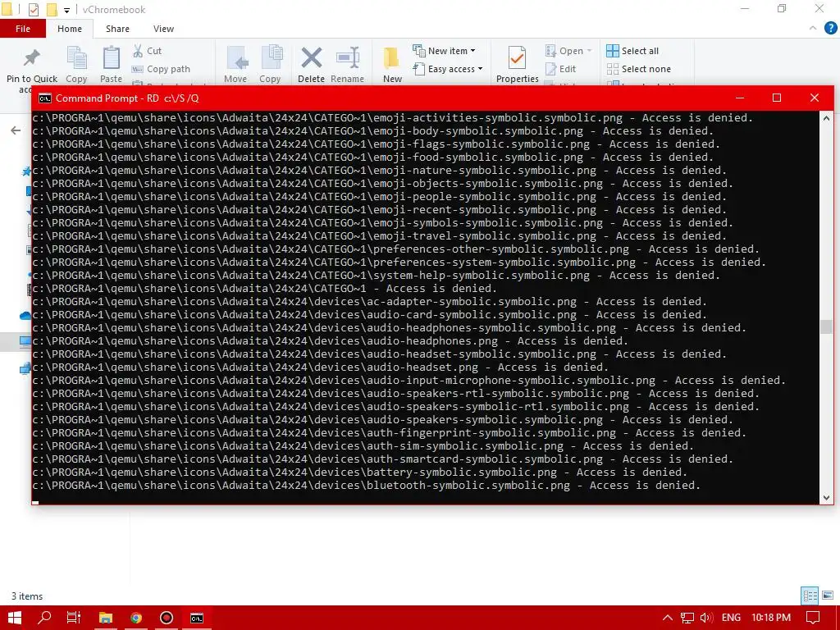
Task: Click quick access toolbar New folder icon
Action: (x=52, y=9)
